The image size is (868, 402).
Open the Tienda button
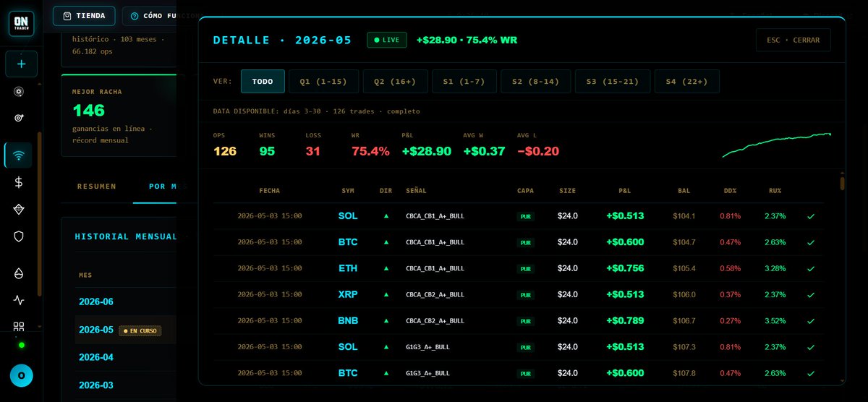pyautogui.click(x=84, y=16)
